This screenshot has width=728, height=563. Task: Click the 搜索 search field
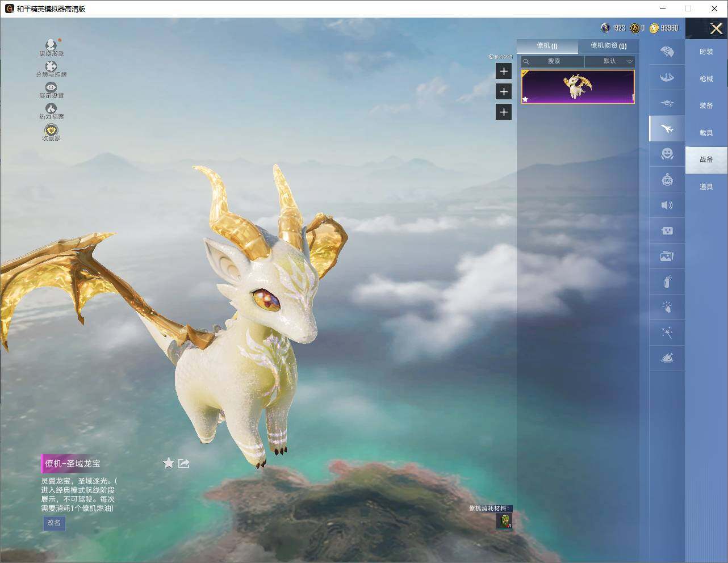tap(553, 61)
